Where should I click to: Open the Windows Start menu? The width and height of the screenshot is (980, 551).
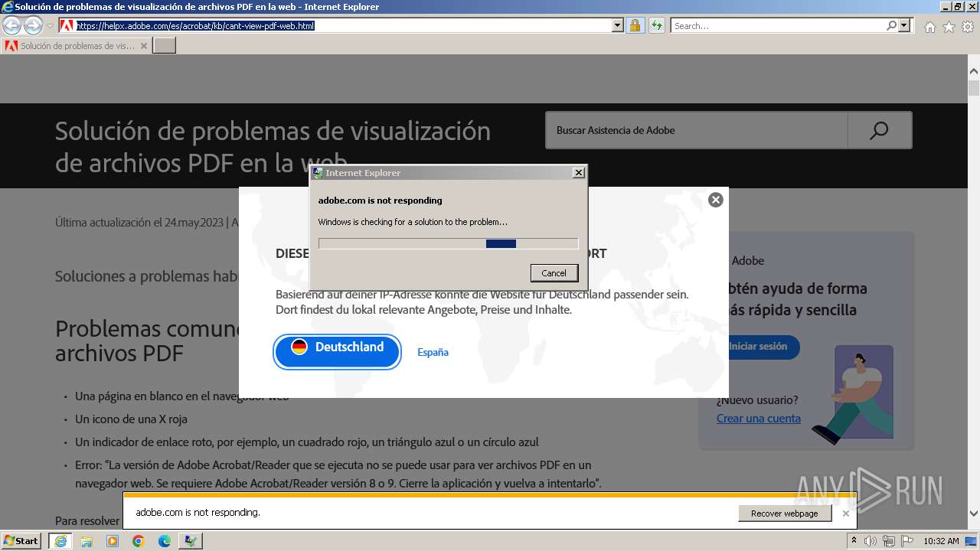21,541
